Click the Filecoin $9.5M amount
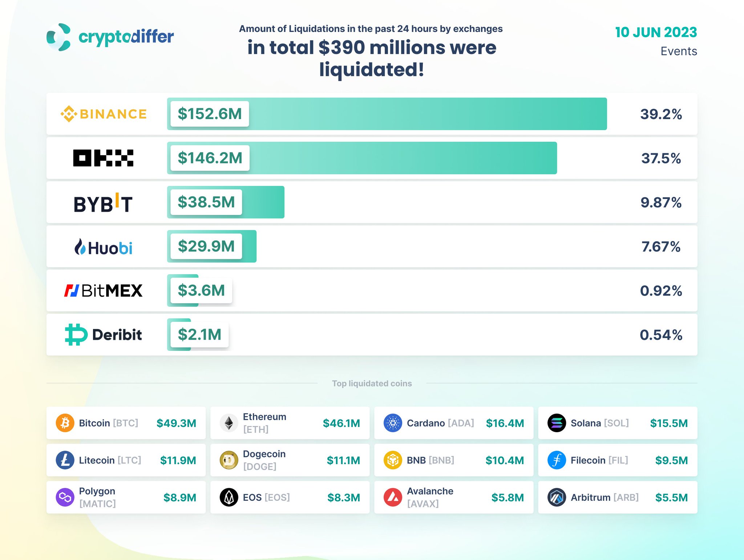 point(671,460)
